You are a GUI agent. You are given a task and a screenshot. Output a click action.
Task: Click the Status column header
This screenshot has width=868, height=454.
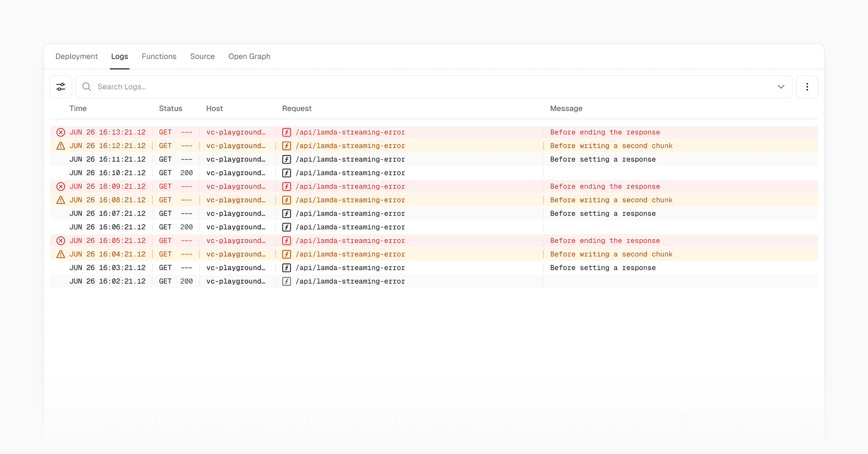point(170,108)
